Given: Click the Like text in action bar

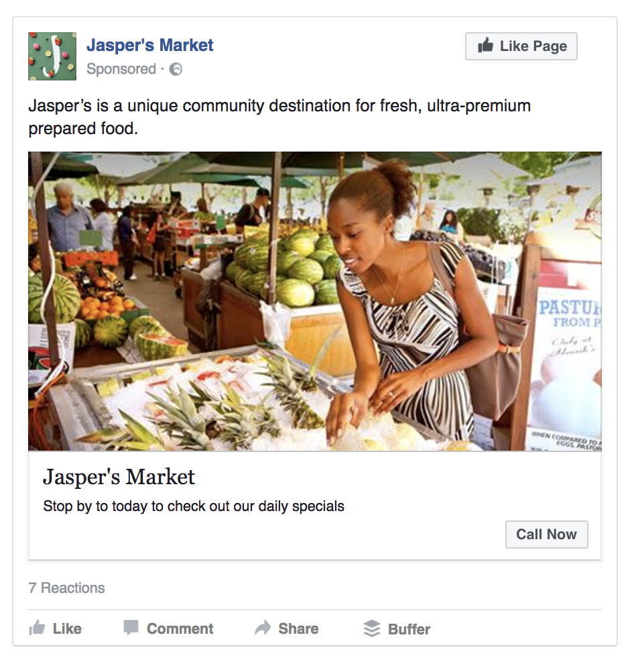Looking at the screenshot, I should coord(67,629).
